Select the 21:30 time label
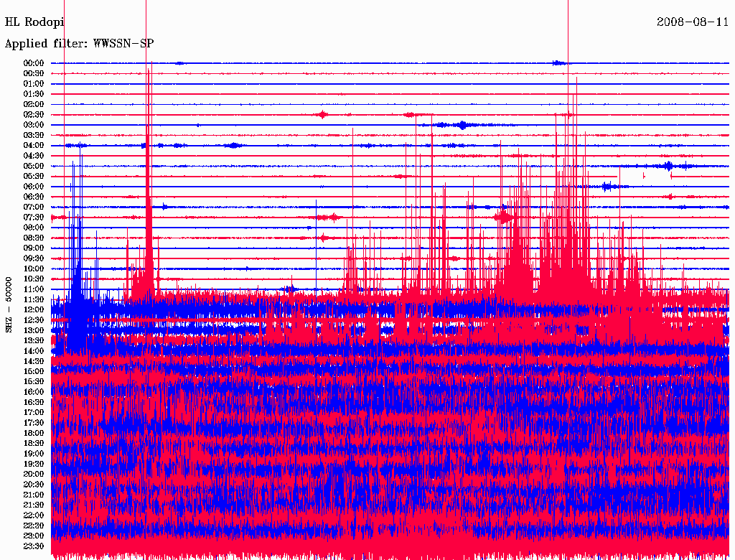This screenshot has width=735, height=560. click(34, 505)
